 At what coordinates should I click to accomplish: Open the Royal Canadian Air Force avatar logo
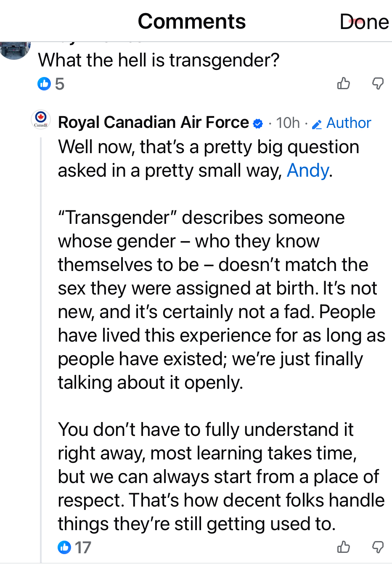[x=41, y=119]
